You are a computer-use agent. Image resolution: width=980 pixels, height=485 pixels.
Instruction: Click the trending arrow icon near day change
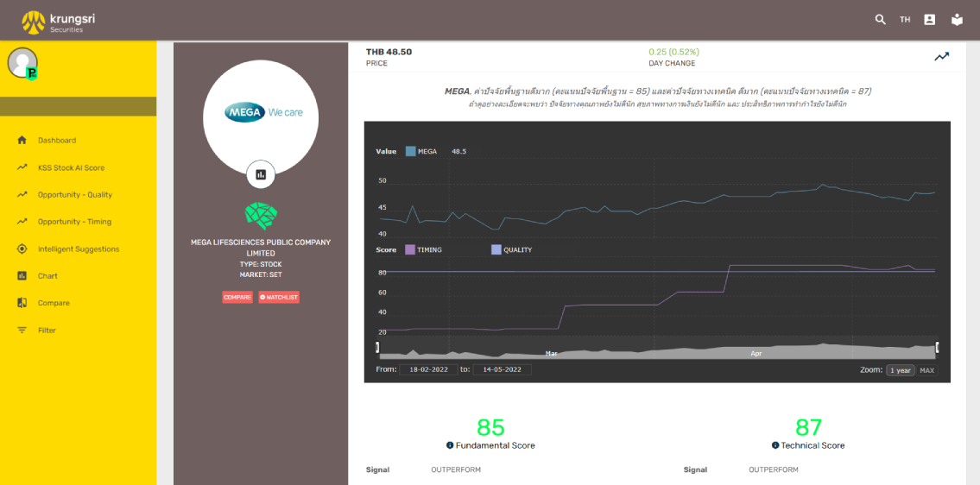[942, 57]
